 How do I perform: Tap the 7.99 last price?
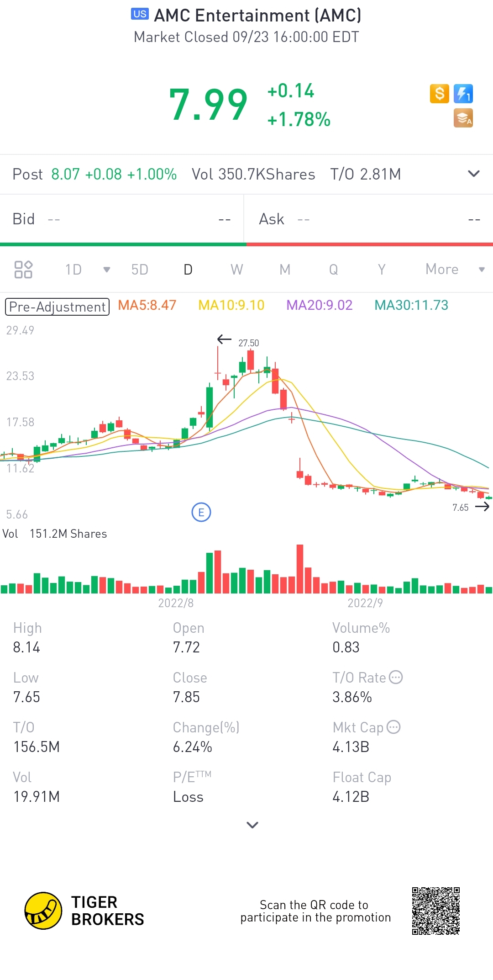(x=208, y=105)
